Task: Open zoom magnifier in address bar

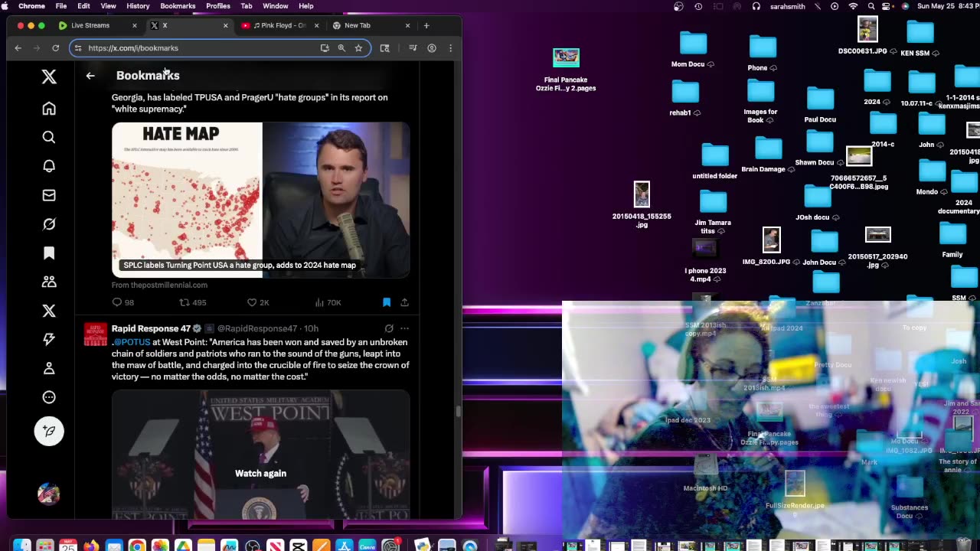Action: point(341,48)
